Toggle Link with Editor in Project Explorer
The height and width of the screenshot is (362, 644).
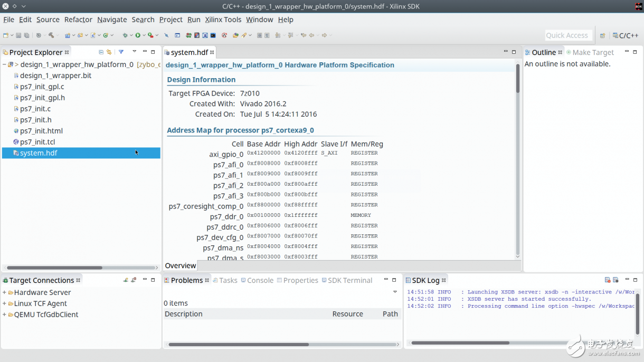[x=109, y=52]
